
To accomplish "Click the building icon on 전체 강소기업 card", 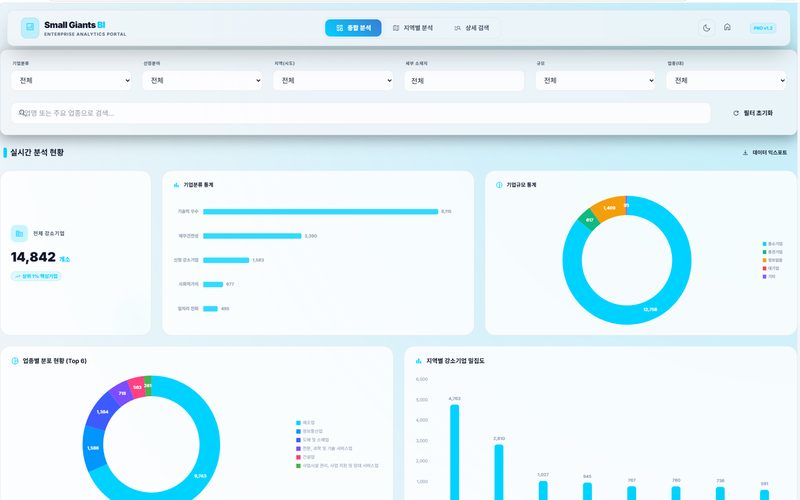I will [x=19, y=234].
